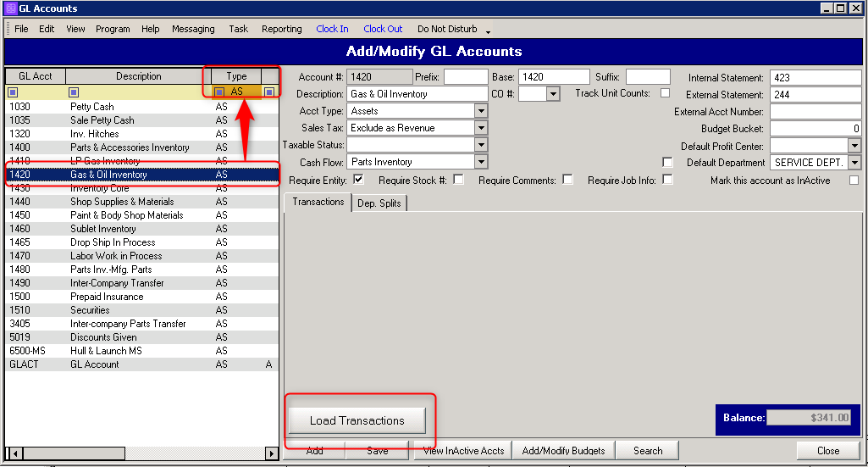Expand the Taxable Status dropdown
Viewport: 868px width, 467px height.
[481, 145]
